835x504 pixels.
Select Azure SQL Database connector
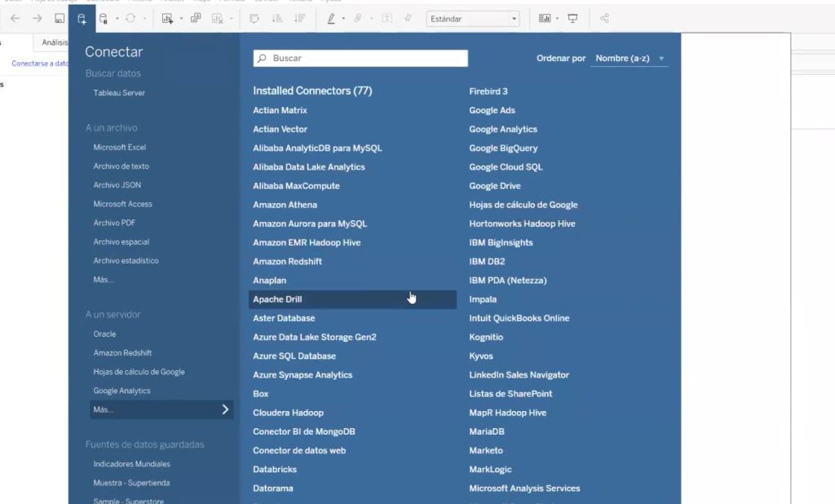coord(294,356)
